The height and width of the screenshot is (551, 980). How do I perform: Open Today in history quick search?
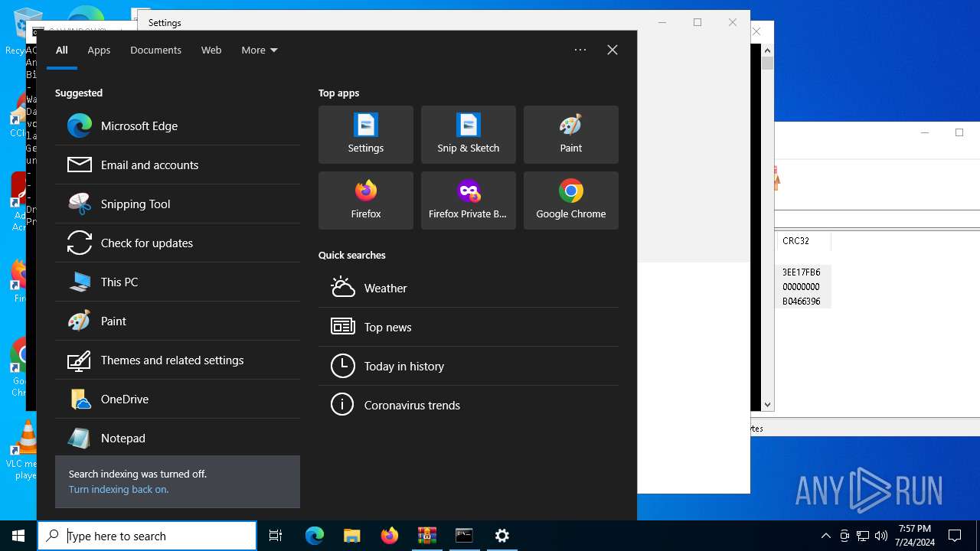(x=469, y=366)
